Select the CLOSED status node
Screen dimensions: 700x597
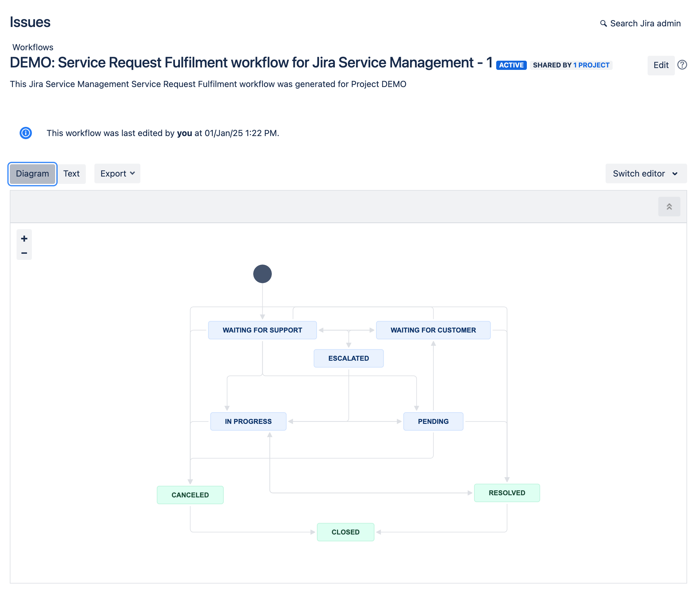point(345,532)
